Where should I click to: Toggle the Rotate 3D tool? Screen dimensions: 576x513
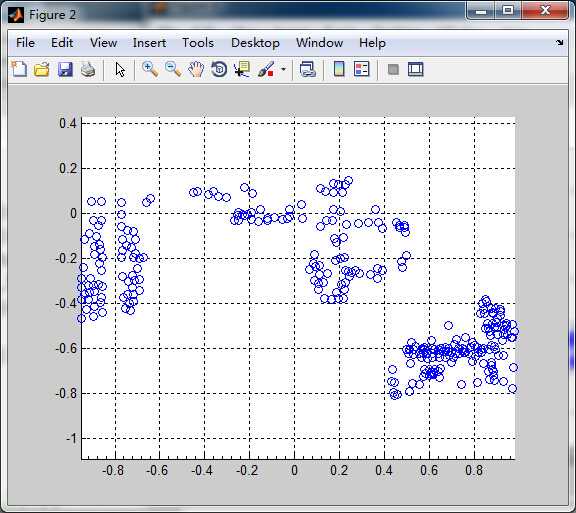coord(219,69)
